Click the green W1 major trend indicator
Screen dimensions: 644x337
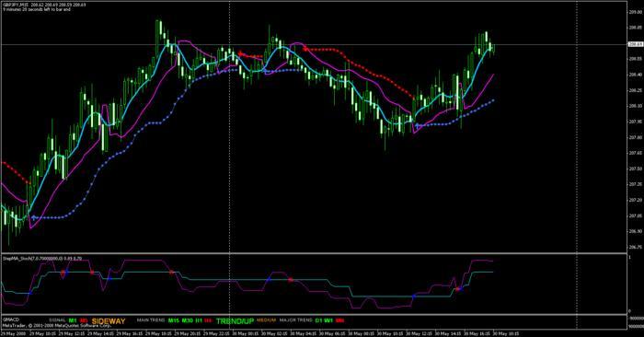(x=328, y=320)
